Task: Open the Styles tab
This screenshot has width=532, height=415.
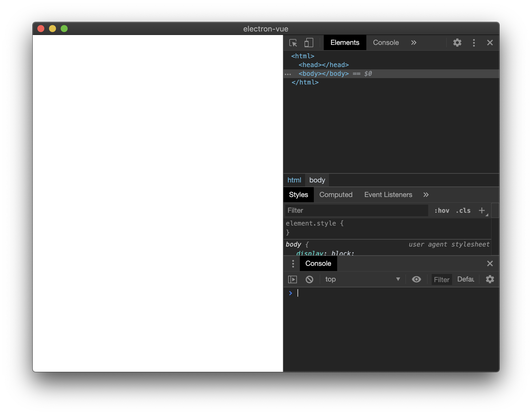Action: pos(298,195)
